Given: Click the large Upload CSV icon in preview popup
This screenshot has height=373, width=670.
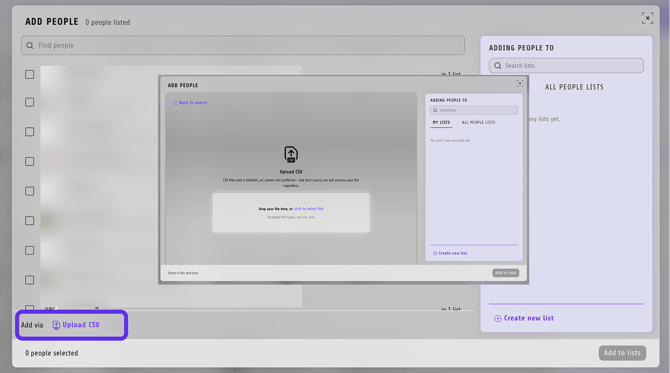Looking at the screenshot, I should click(291, 154).
